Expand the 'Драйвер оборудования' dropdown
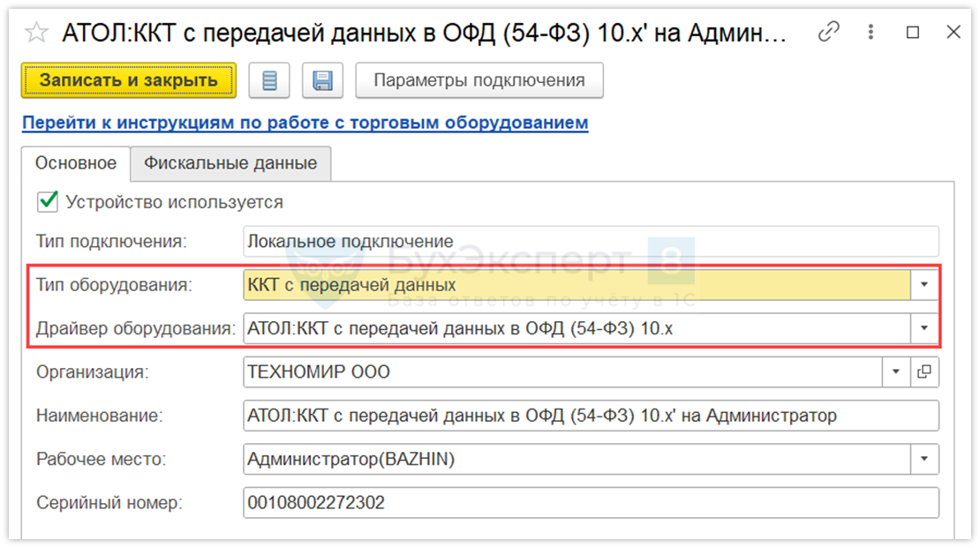 pos(924,328)
